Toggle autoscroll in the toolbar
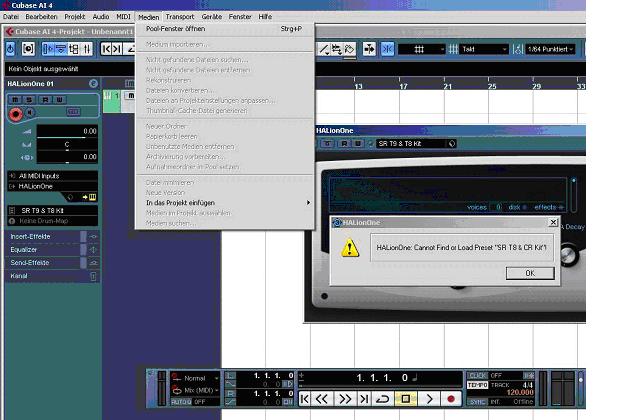 [369, 49]
